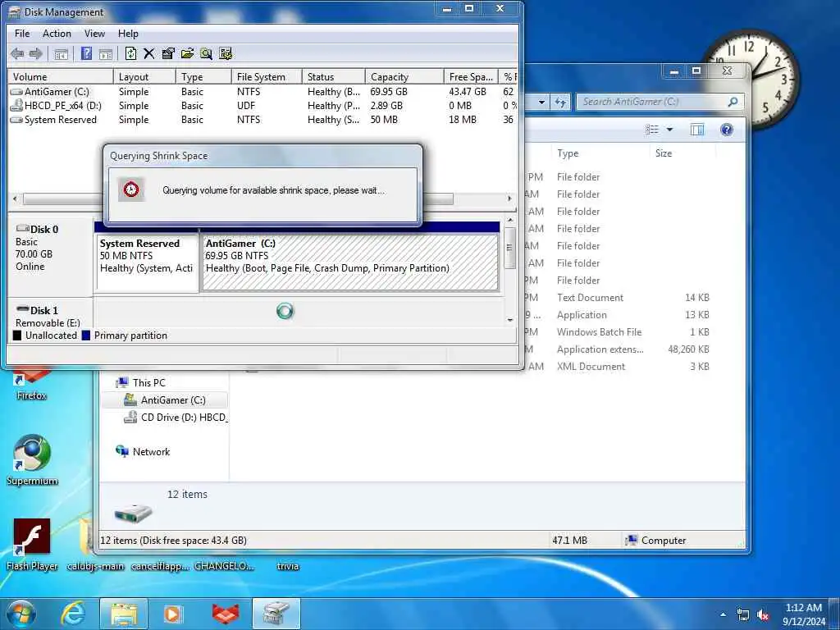Click the refresh button in Explorer address bar

coord(561,102)
